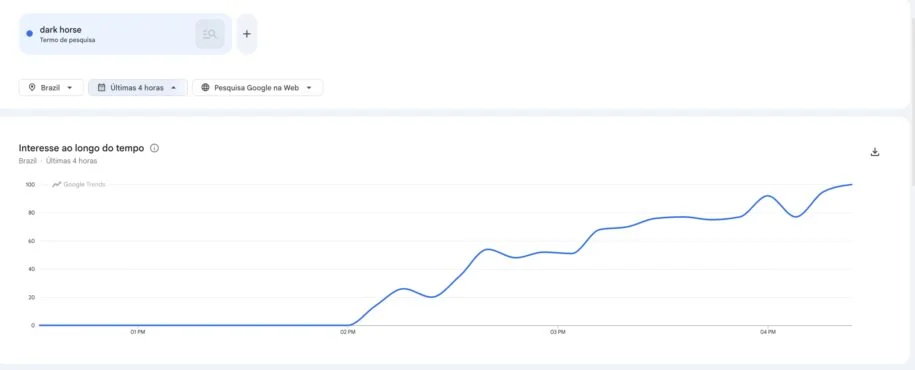Open the Pesquisa Google na Web dropdown

tap(257, 88)
